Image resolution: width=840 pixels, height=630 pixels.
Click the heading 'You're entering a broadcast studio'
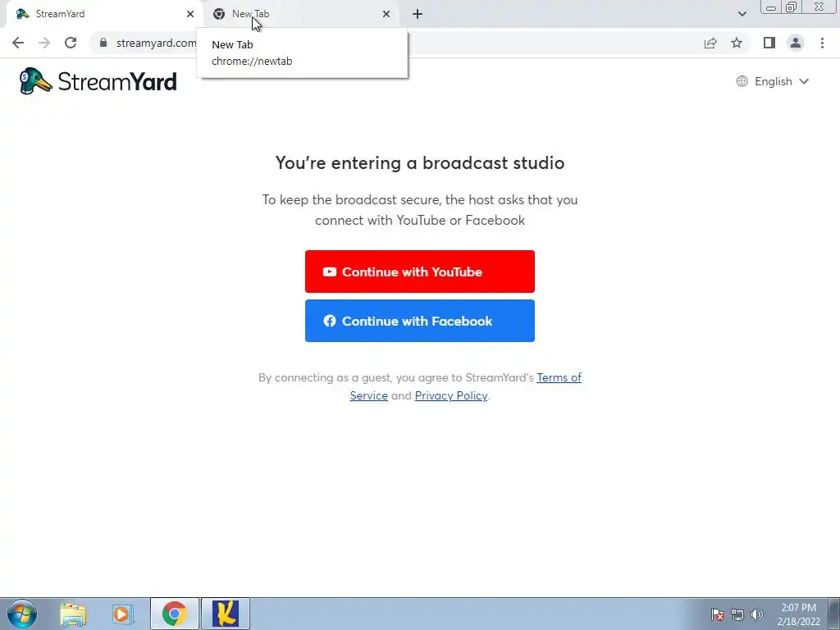[419, 162]
